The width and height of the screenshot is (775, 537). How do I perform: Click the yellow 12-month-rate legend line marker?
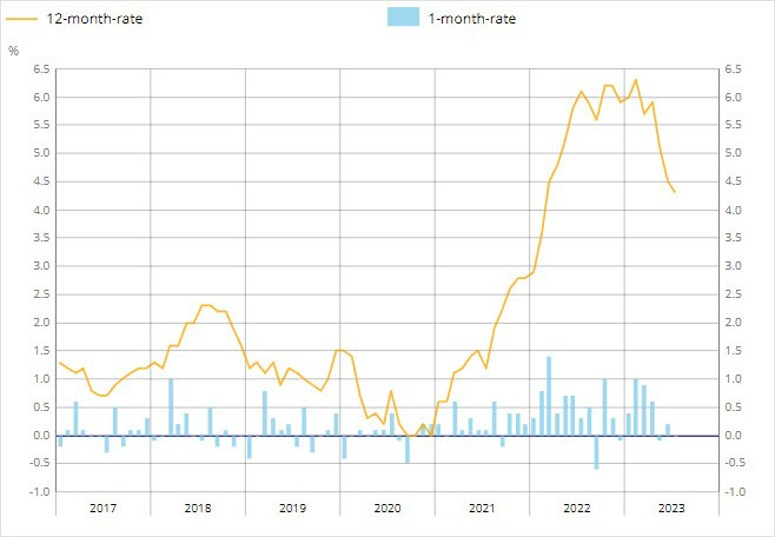pyautogui.click(x=24, y=19)
